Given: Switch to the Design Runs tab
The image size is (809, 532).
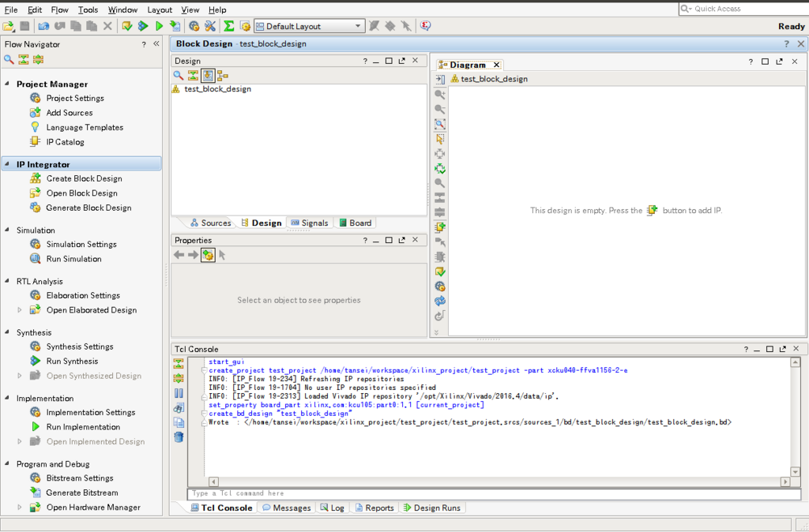Looking at the screenshot, I should click(x=431, y=508).
